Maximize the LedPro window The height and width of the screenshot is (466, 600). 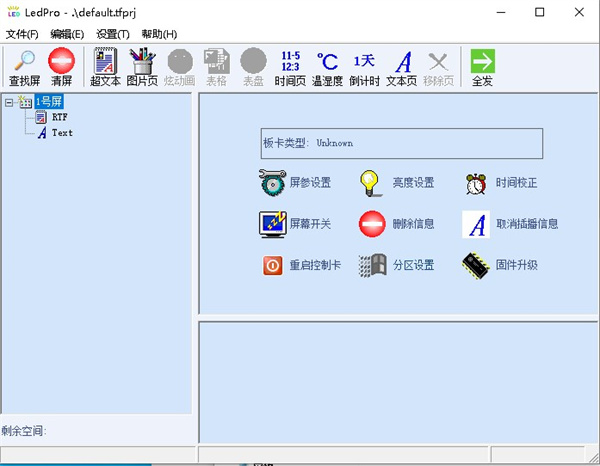(x=540, y=12)
